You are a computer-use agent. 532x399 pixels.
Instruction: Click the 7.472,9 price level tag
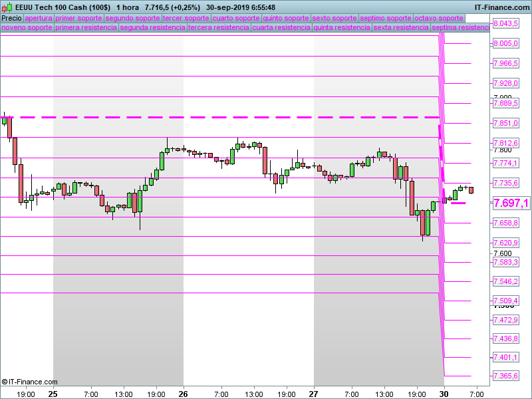pyautogui.click(x=505, y=320)
